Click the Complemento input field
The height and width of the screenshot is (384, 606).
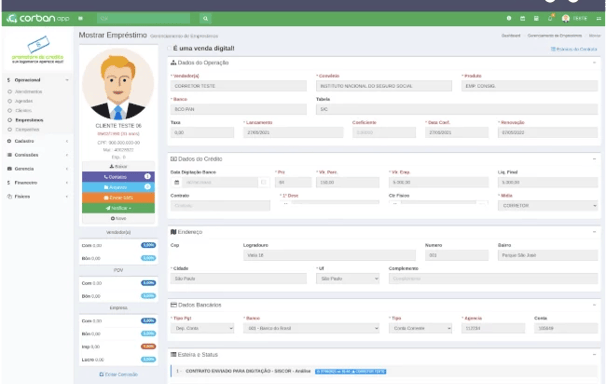[493, 279]
